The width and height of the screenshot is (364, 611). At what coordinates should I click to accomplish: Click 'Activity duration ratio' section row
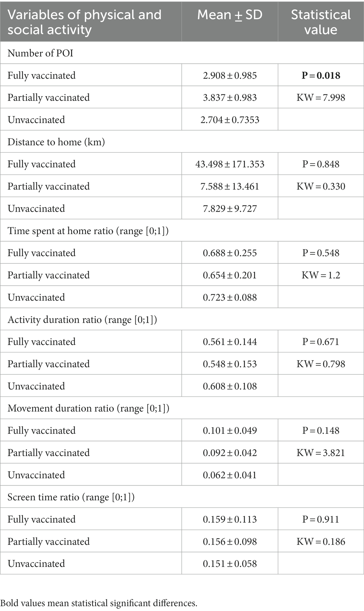[182, 319]
